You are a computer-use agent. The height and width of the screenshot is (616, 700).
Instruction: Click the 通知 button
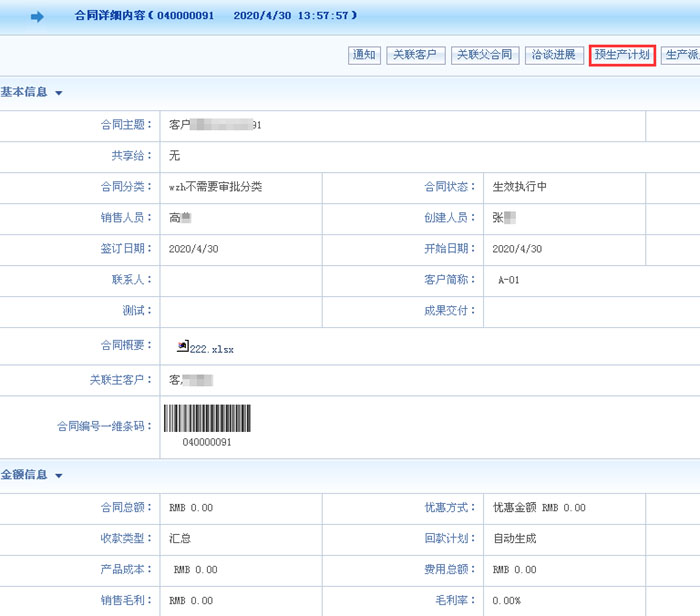point(363,55)
